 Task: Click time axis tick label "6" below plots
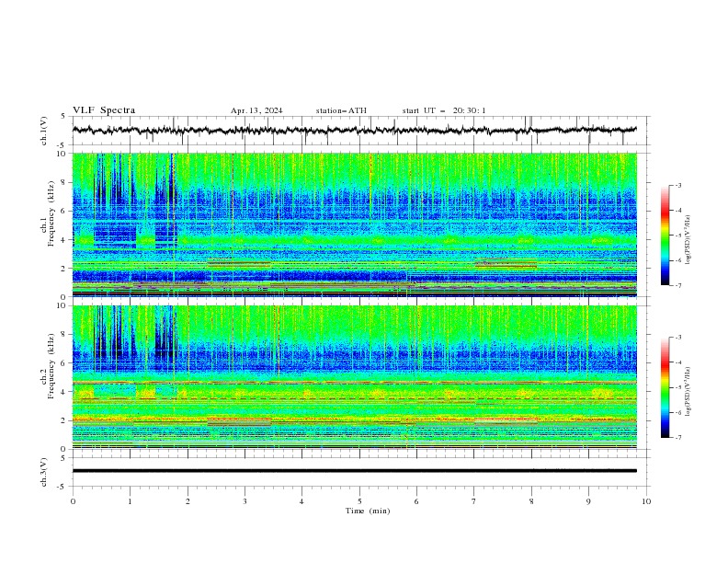416,501
